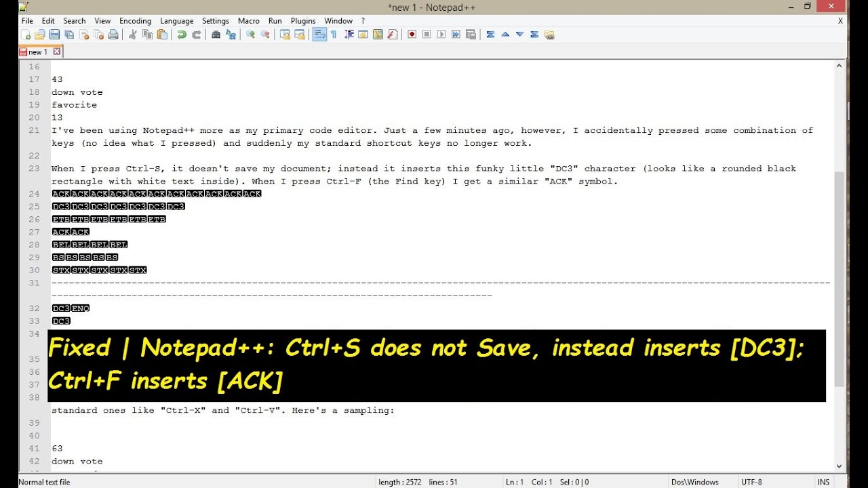Image resolution: width=868 pixels, height=488 pixels.
Task: Close the 'new 1' tab with its X
Action: 57,52
